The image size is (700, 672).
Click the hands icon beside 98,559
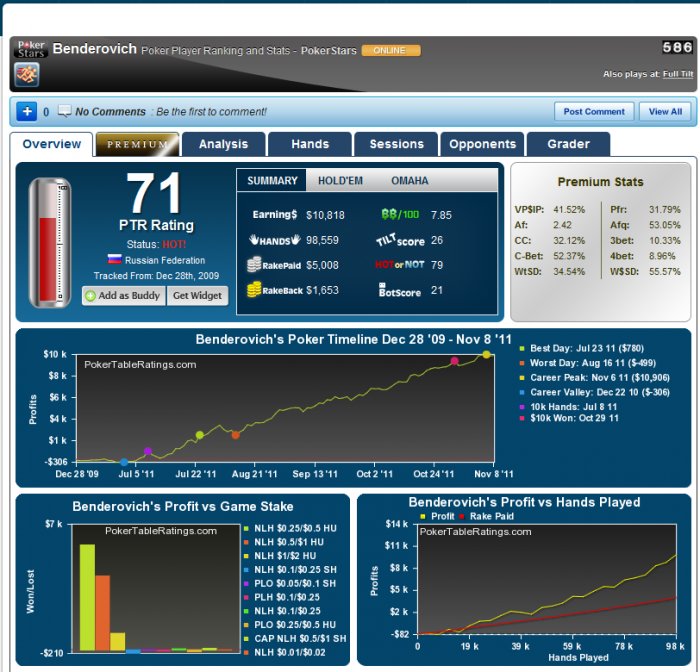(275, 240)
